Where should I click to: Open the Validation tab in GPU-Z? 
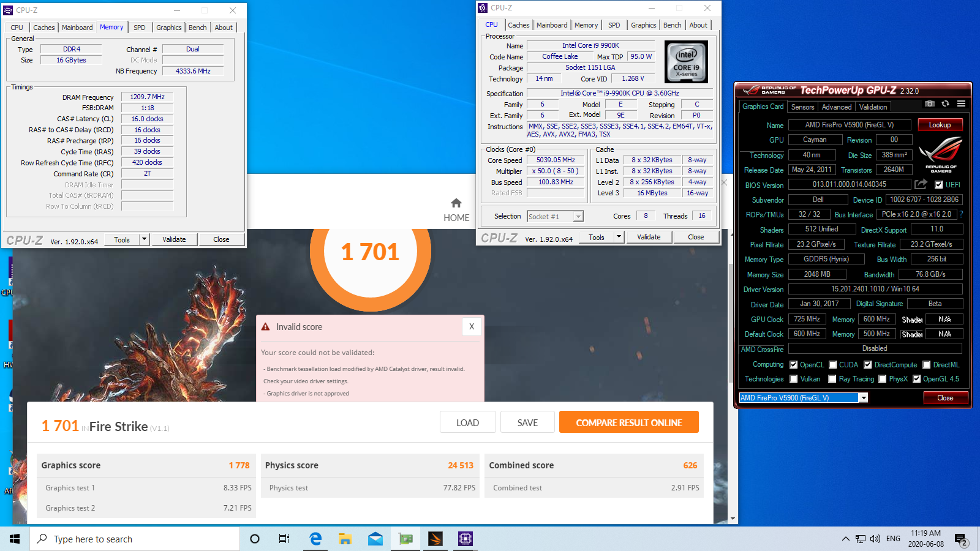click(x=873, y=107)
